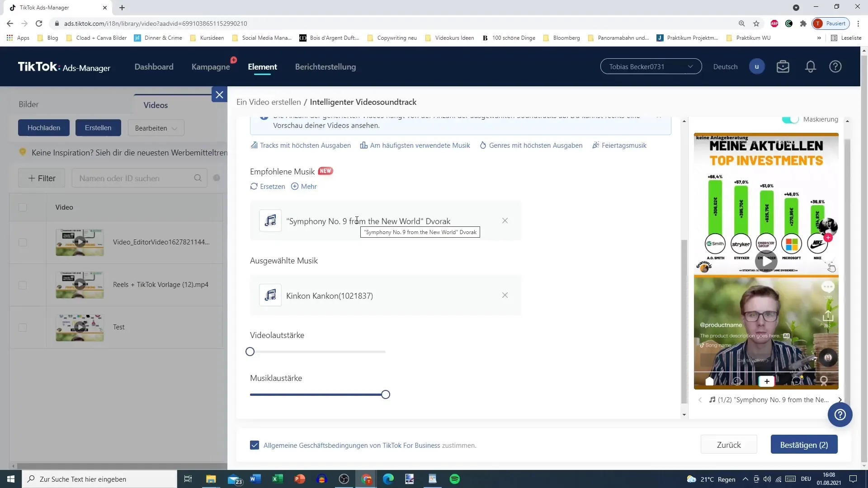Play the preview video
868x488 pixels.
[x=766, y=261]
